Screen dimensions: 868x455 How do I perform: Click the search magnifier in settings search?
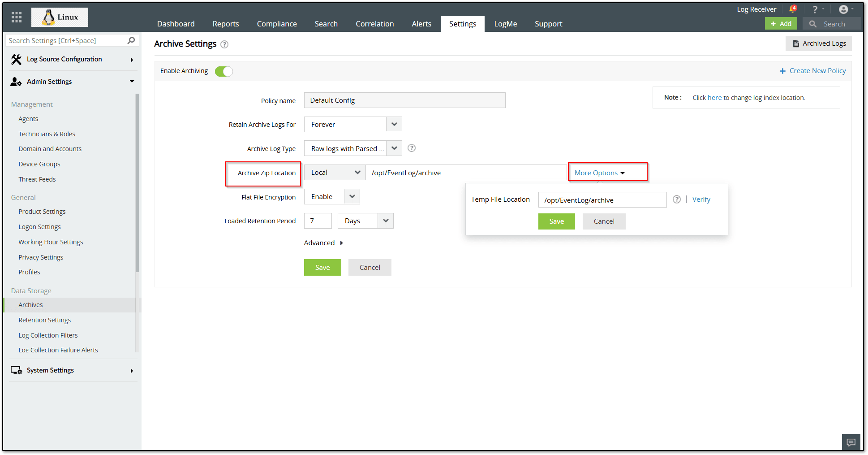coord(131,40)
